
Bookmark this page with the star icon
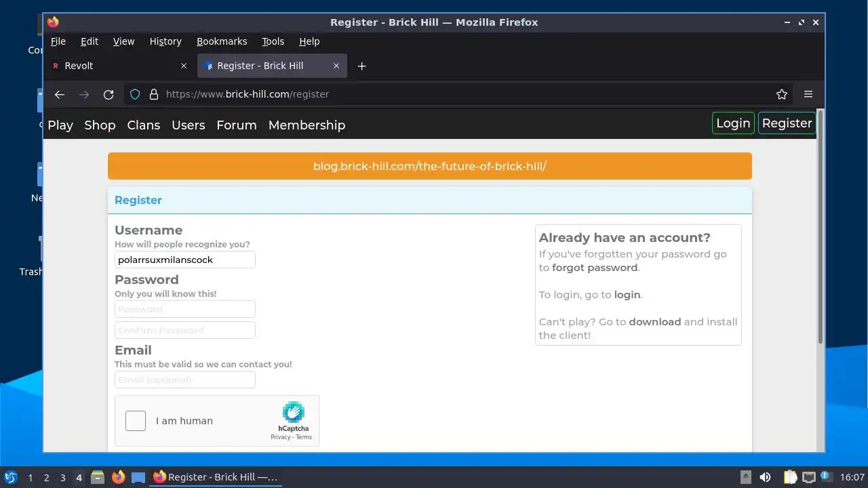782,94
